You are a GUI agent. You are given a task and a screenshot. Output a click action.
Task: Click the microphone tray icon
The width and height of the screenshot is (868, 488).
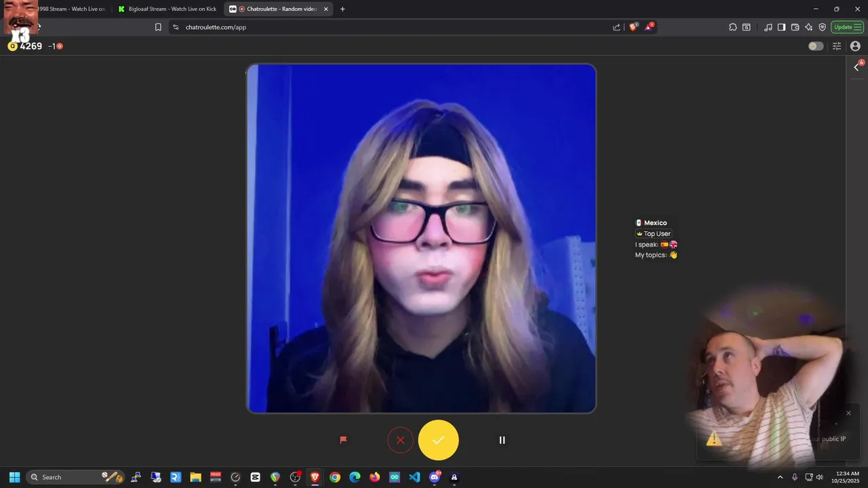[795, 477]
